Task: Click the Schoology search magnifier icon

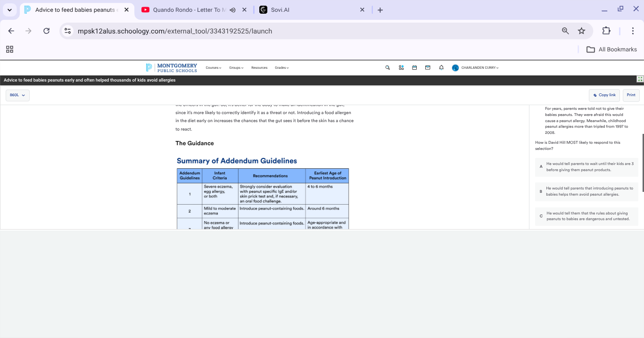Action: pos(388,68)
